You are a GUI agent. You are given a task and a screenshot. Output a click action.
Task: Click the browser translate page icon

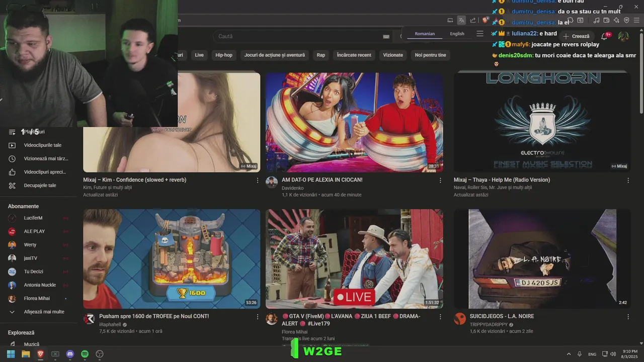461,20
